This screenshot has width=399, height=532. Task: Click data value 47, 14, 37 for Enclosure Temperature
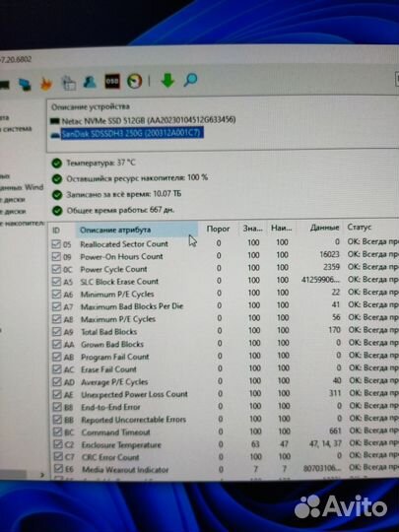point(325,443)
